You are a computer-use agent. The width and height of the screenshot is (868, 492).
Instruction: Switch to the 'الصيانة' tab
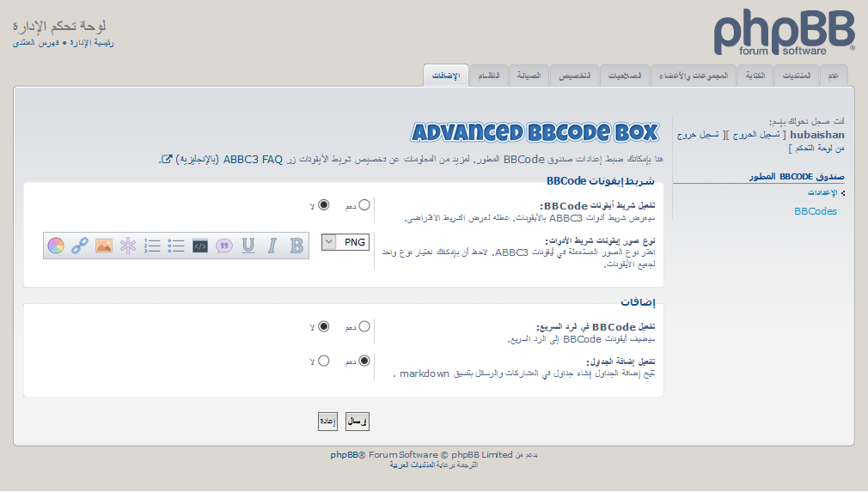pos(529,76)
